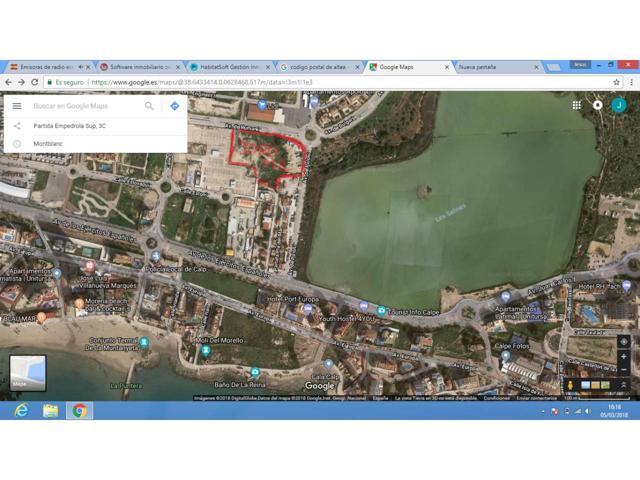Viewport: 640px width, 480px height.
Task: Click the Moli Del Morello marker
Action: [206, 351]
